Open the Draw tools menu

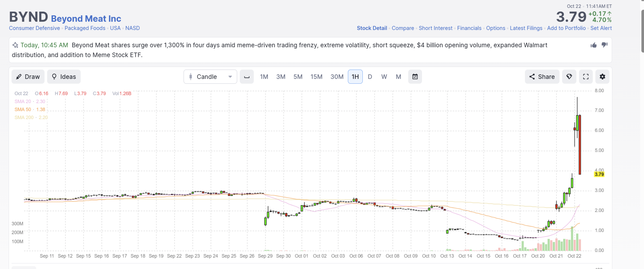(28, 77)
